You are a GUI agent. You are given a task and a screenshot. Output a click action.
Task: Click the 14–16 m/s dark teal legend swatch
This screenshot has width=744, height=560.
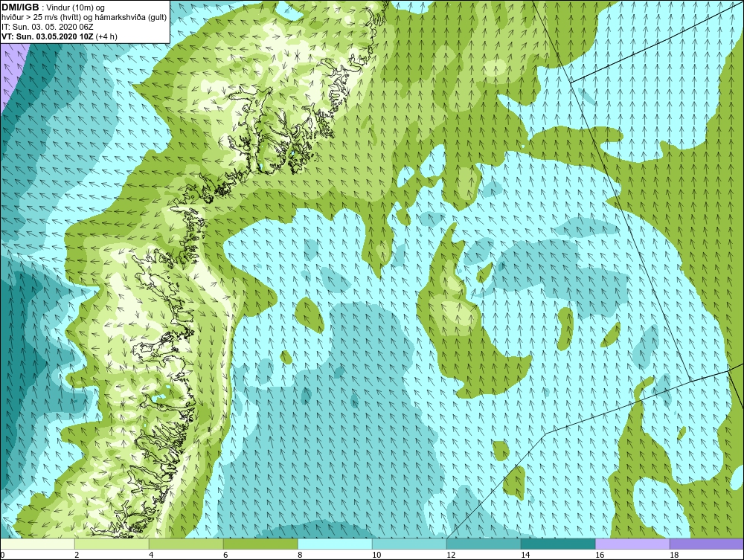point(558,544)
